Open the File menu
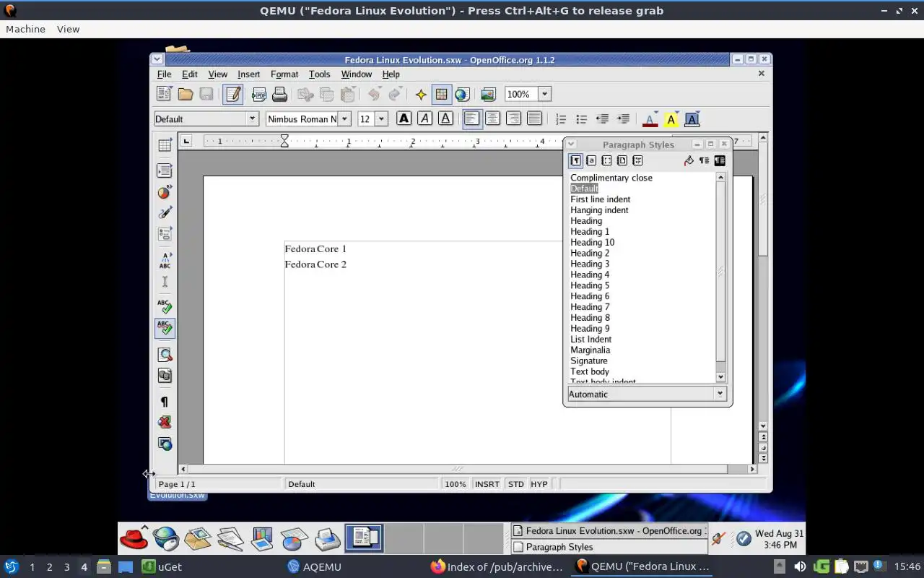Image resolution: width=924 pixels, height=578 pixels. (164, 74)
